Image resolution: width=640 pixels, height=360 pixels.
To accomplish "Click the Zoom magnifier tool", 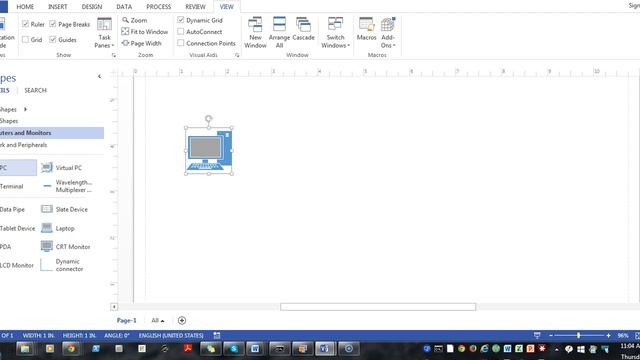I will [135, 20].
